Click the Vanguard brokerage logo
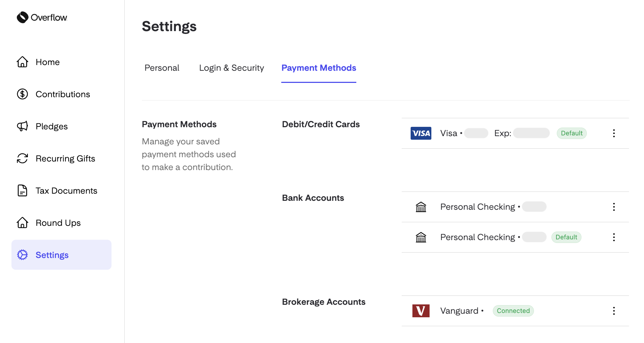 tap(421, 310)
